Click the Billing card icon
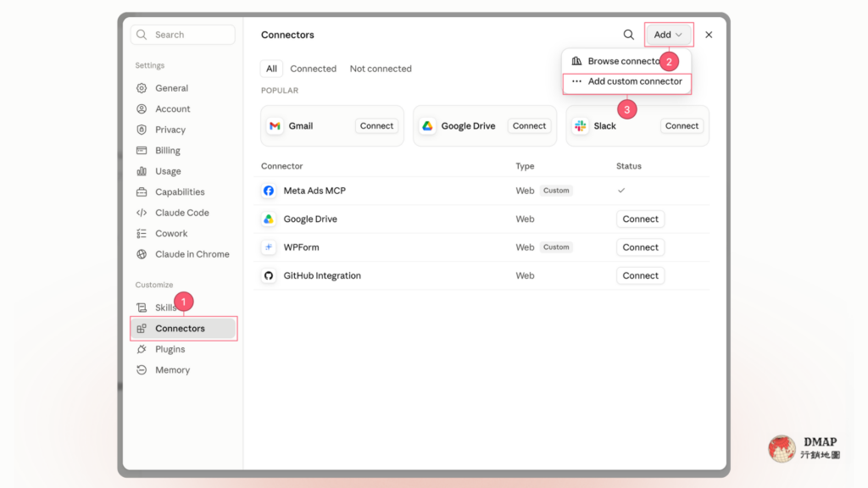This screenshot has width=868, height=488. tap(142, 151)
